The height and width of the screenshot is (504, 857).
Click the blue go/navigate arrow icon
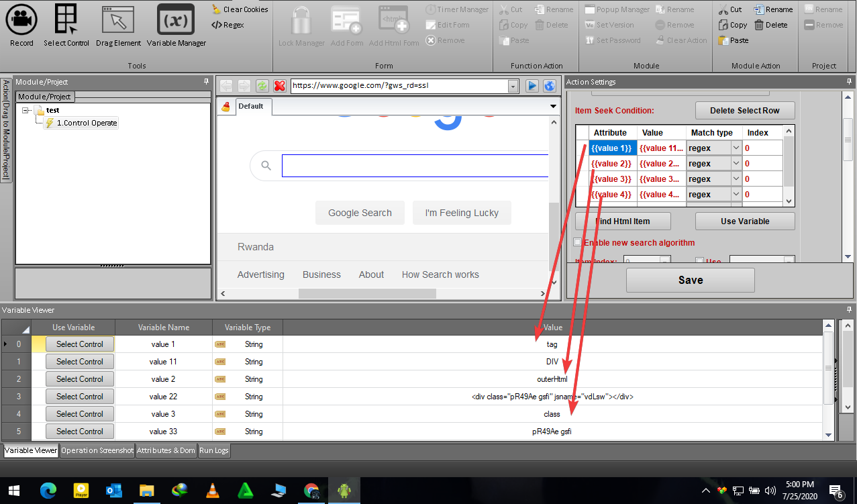(532, 86)
